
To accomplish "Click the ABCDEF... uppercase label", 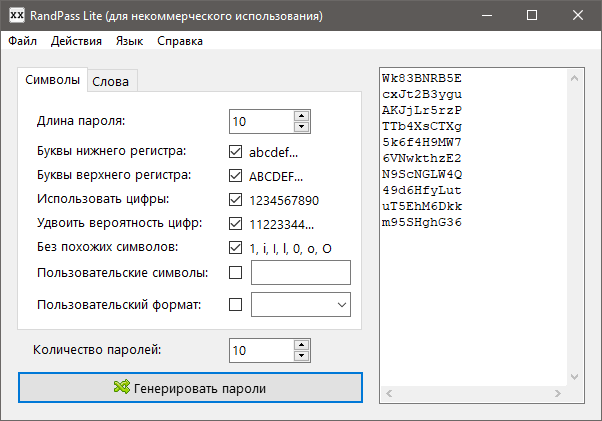I will (x=276, y=177).
